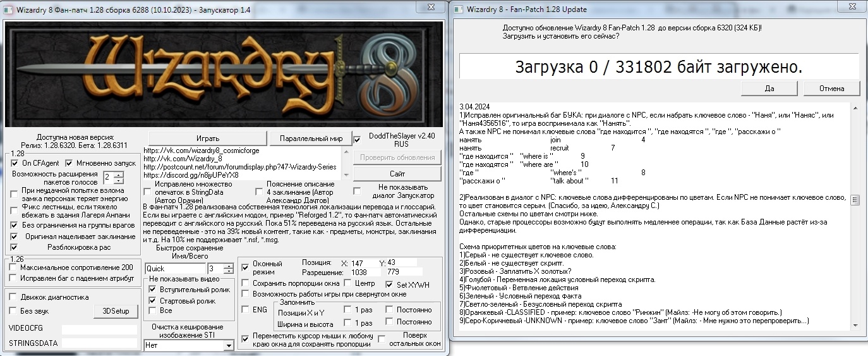
Task: Confirm update with Да button
Action: click(x=769, y=89)
